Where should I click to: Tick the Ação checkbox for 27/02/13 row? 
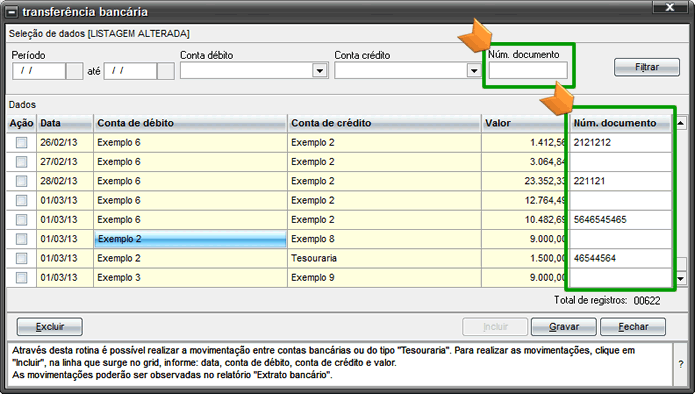[21, 162]
